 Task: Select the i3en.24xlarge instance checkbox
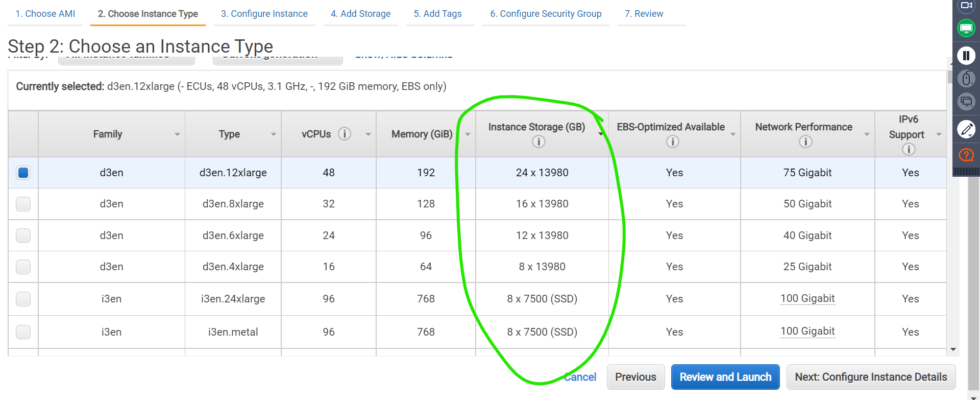coord(23,299)
